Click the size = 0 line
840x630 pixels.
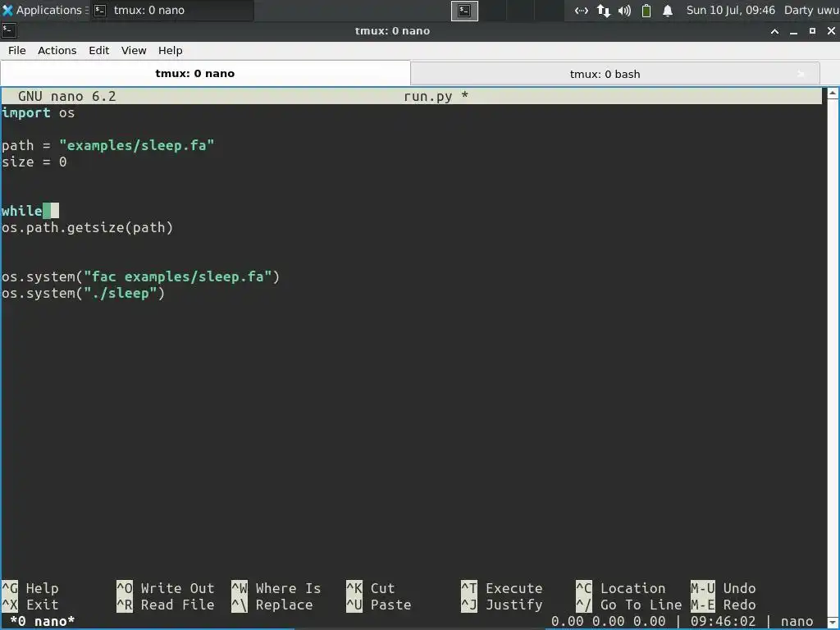[x=34, y=162]
